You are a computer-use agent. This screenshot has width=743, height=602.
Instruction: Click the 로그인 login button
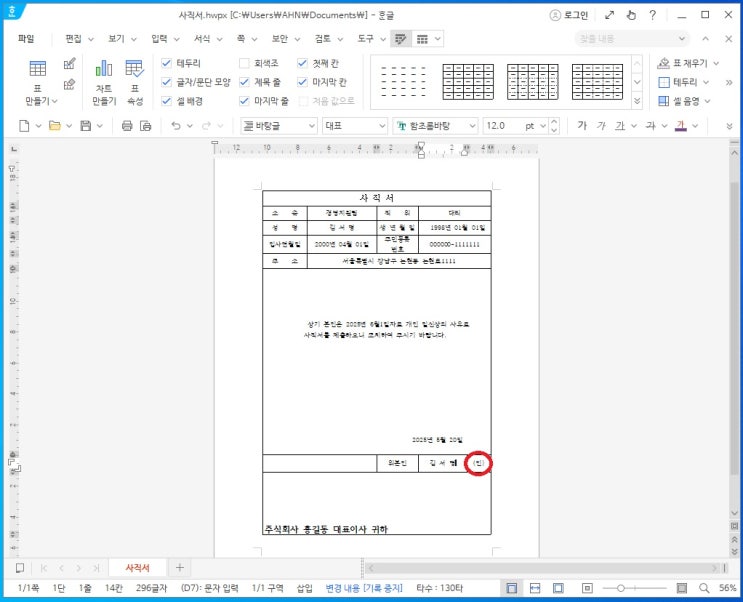pyautogui.click(x=569, y=15)
